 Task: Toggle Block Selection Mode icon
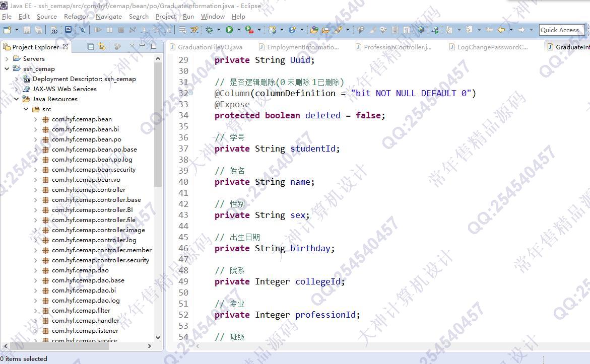[x=395, y=30]
